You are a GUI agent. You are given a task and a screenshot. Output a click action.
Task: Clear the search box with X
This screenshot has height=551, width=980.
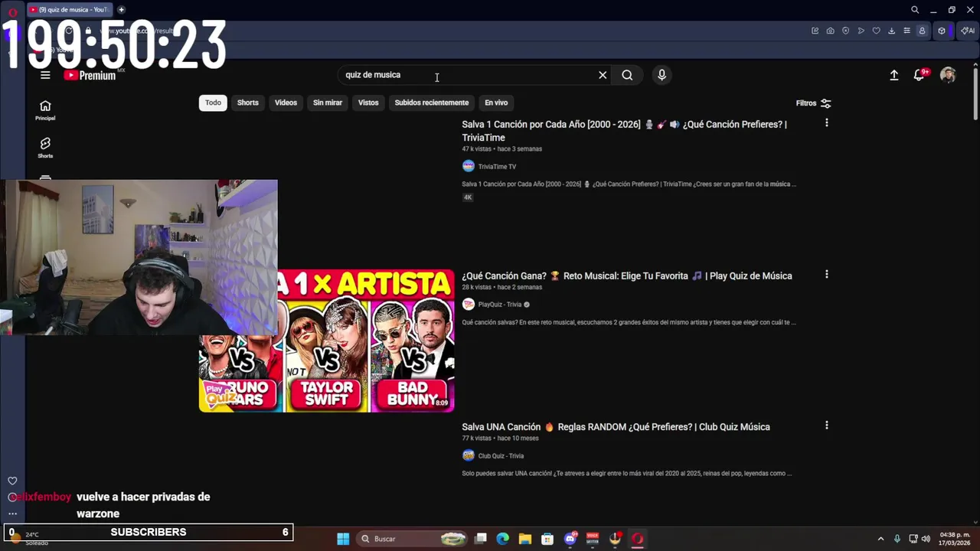point(603,75)
